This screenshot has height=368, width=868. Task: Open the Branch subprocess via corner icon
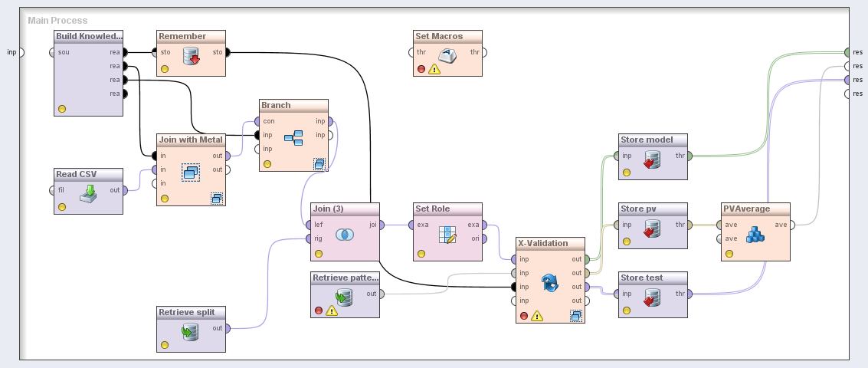pos(319,163)
